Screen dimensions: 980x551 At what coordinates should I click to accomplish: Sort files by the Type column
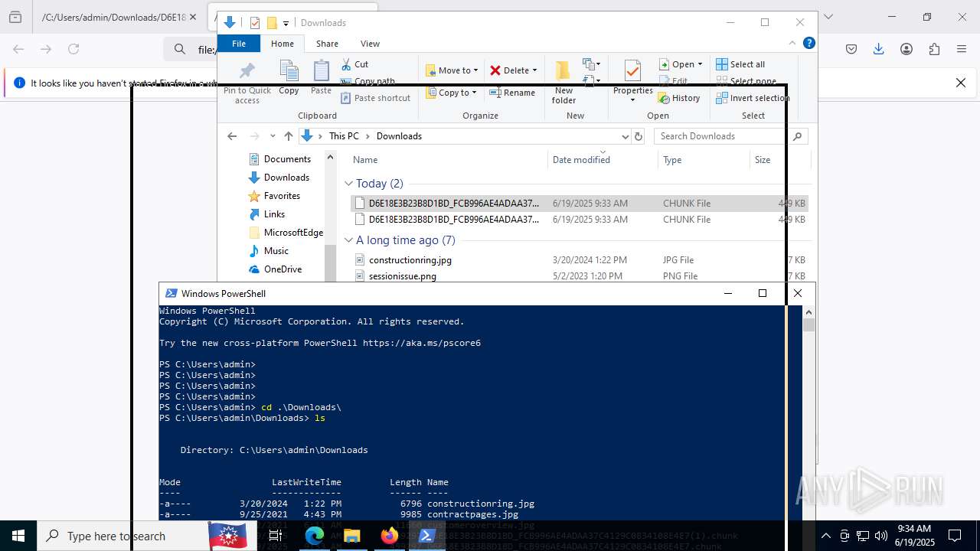click(x=704, y=160)
